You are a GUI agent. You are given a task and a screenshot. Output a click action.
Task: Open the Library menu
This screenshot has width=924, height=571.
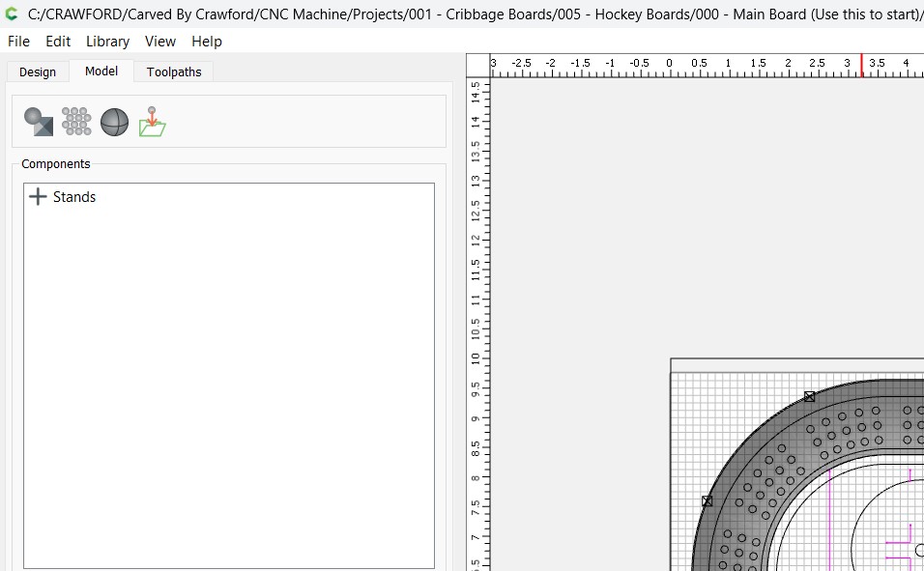click(107, 42)
